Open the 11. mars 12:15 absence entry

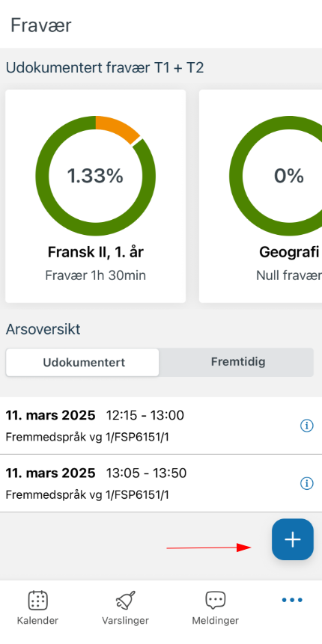pyautogui.click(x=161, y=426)
